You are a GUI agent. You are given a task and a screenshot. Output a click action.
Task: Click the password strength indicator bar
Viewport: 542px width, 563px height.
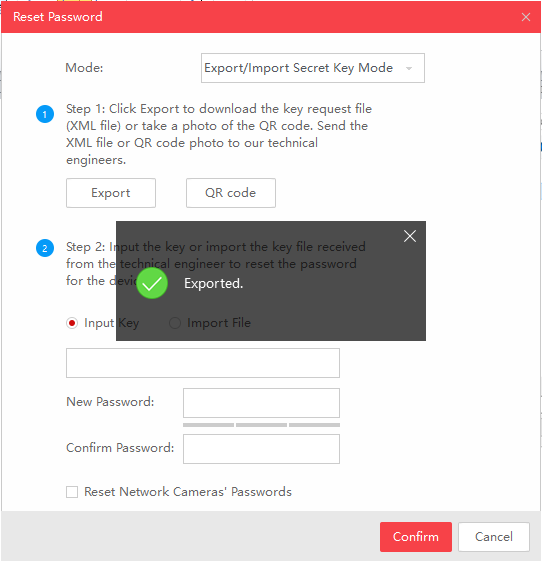(261, 425)
